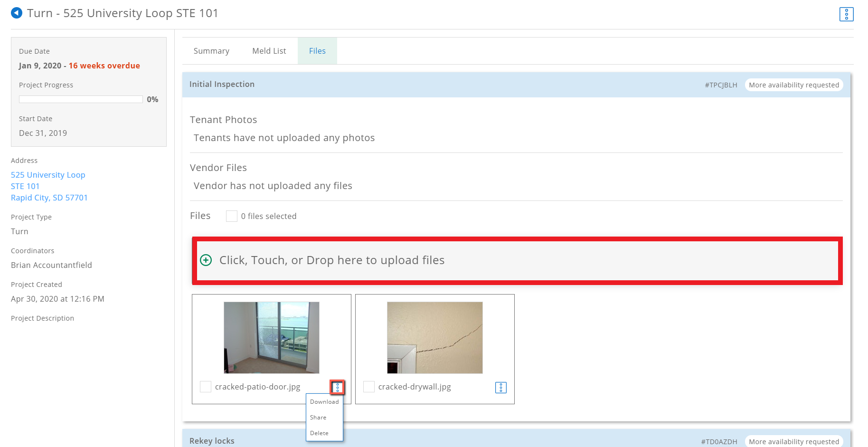Choose Delete from the file menu
This screenshot has width=868, height=447.
click(319, 433)
